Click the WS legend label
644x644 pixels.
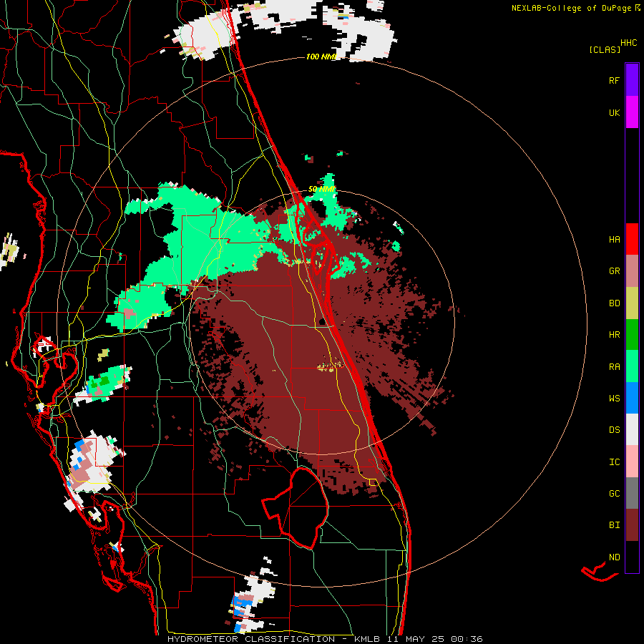(x=614, y=399)
